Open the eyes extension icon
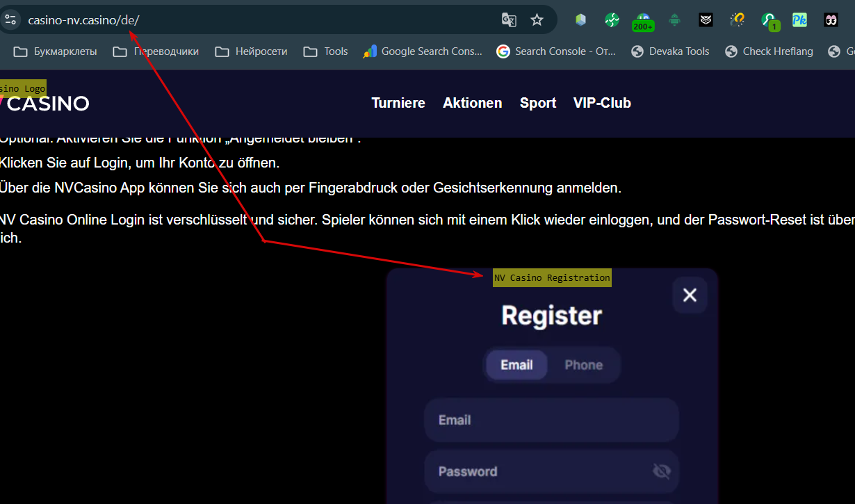Viewport: 855px width, 504px height. 831,19
